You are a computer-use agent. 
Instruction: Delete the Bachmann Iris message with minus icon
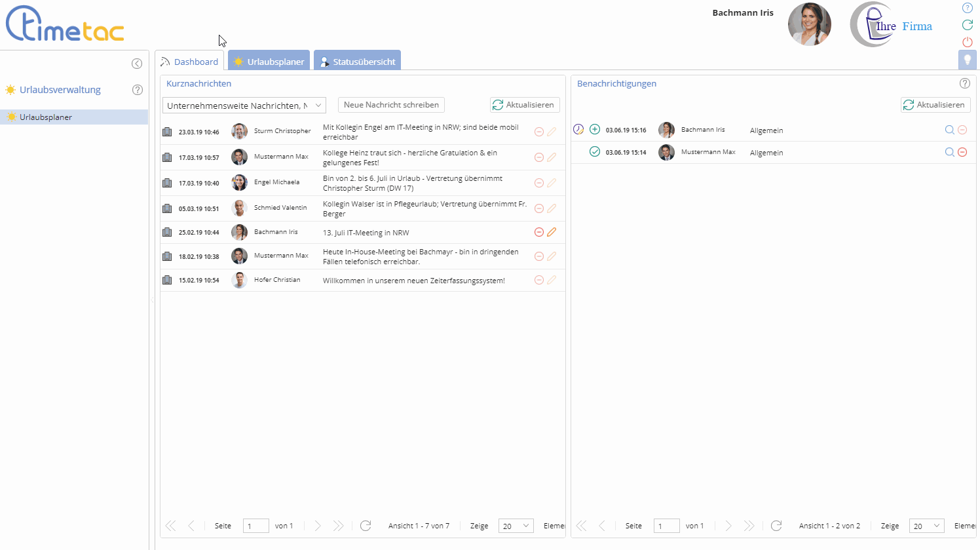(x=539, y=232)
